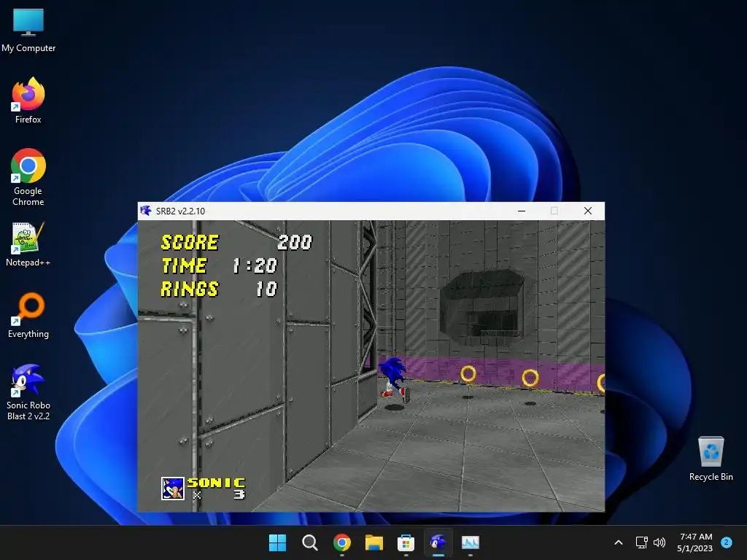Open network status in the system tray
This screenshot has height=560, width=747.
coord(642,542)
